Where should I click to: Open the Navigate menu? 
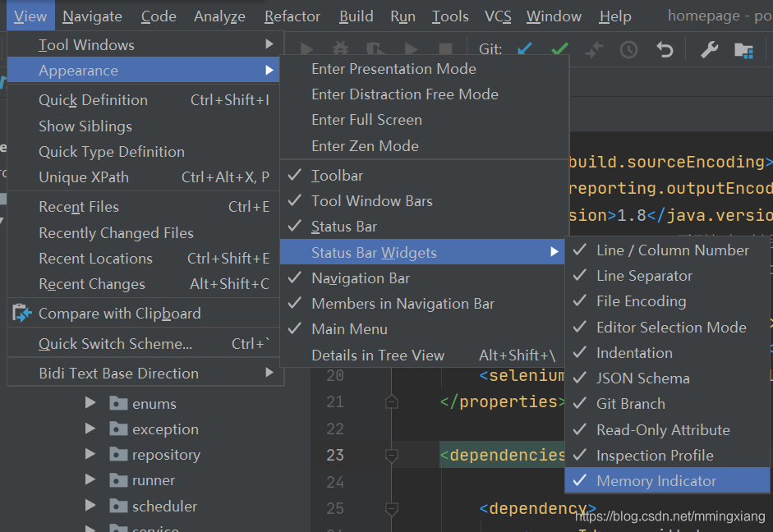tap(92, 16)
